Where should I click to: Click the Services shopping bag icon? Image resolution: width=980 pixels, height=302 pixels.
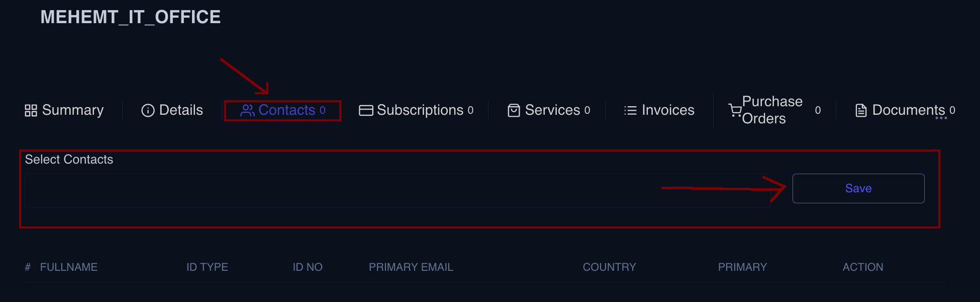(x=514, y=110)
